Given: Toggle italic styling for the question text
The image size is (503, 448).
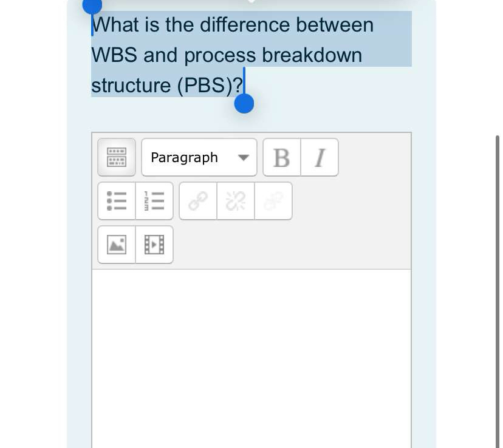Looking at the screenshot, I should [319, 157].
